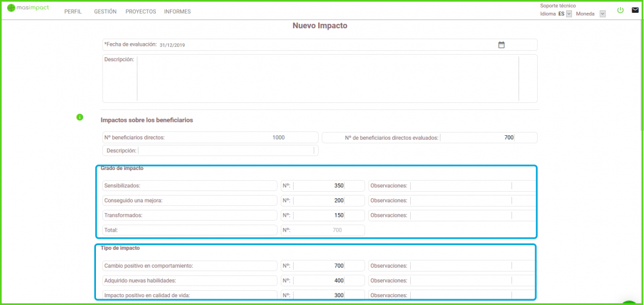
Task: Click the green info icon beside Impactos
Action: click(x=80, y=117)
